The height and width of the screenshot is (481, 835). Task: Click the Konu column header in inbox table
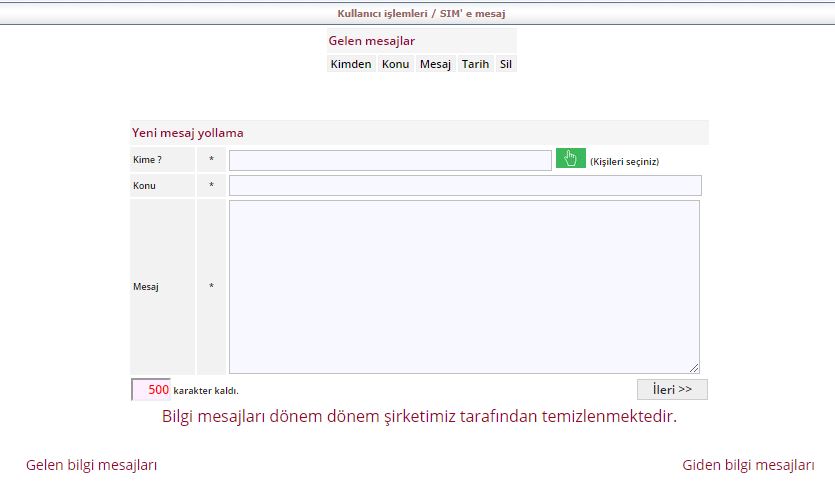click(395, 64)
